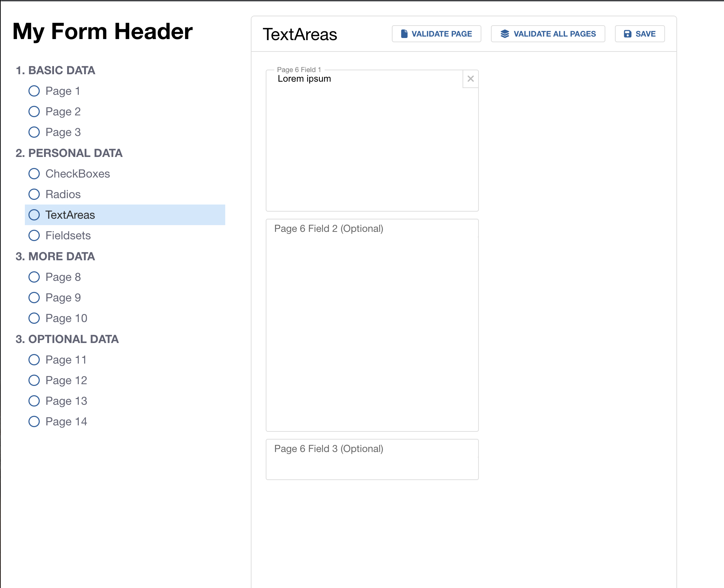Click the status circle beside TextAreas
Image resolution: width=724 pixels, height=588 pixels.
pos(34,215)
